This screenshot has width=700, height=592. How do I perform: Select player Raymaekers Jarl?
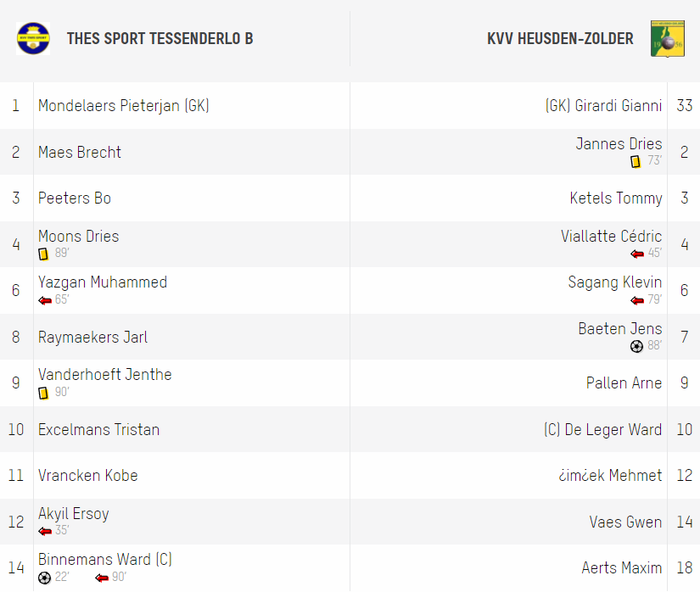92,338
